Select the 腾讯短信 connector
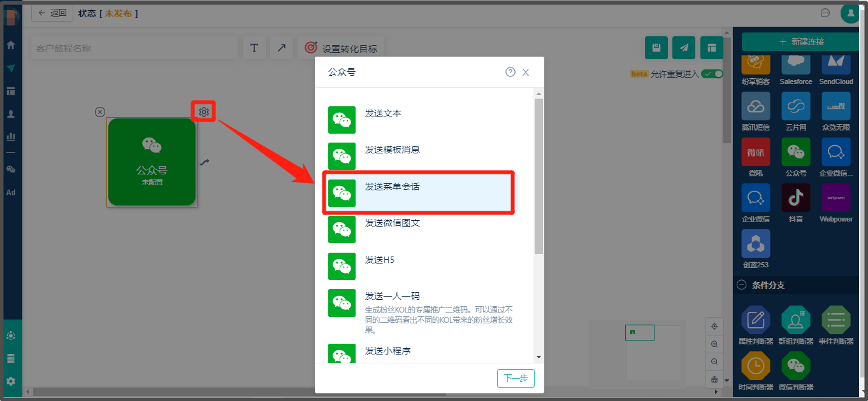 (756, 106)
